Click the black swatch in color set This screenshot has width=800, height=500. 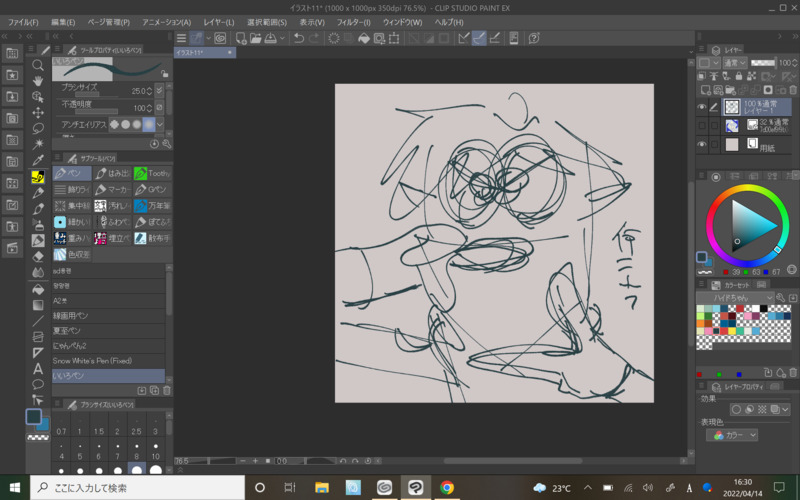pos(764,309)
